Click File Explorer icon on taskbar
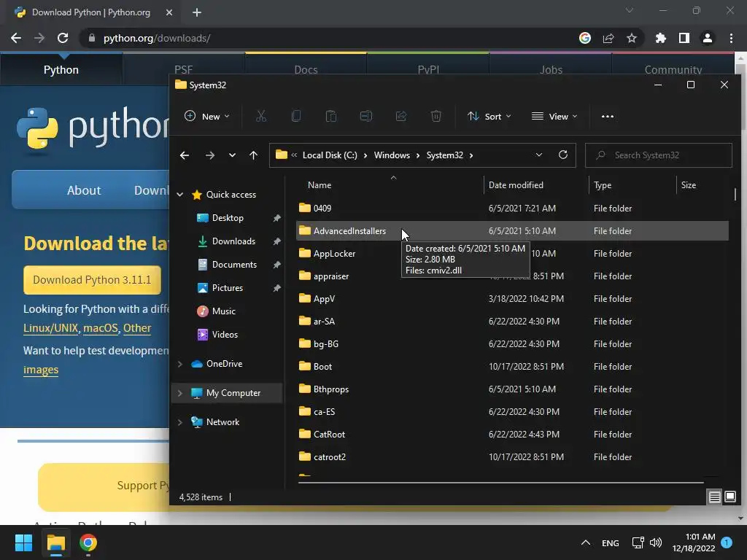Screen dimensions: 747x560 (x=55, y=542)
